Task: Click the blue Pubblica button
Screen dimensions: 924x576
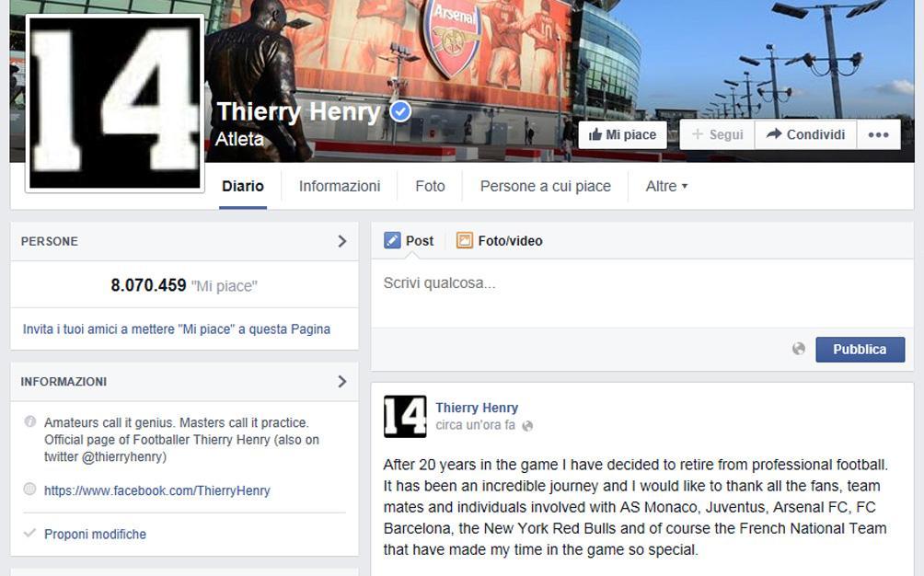Action: point(860,350)
